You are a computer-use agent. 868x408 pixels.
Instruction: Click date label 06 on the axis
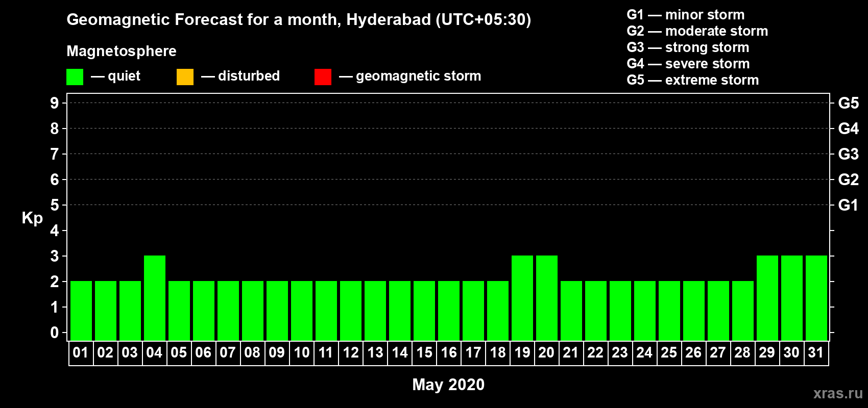pos(203,352)
